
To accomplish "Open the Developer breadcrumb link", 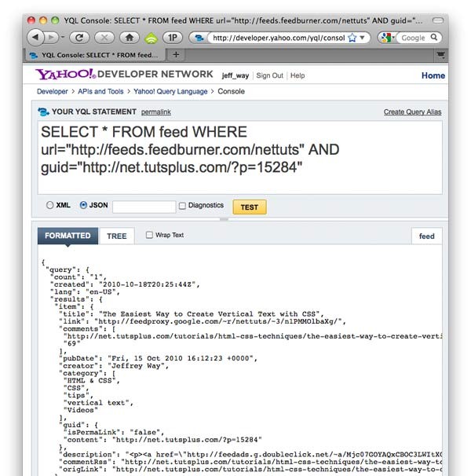I will pyautogui.click(x=52, y=91).
